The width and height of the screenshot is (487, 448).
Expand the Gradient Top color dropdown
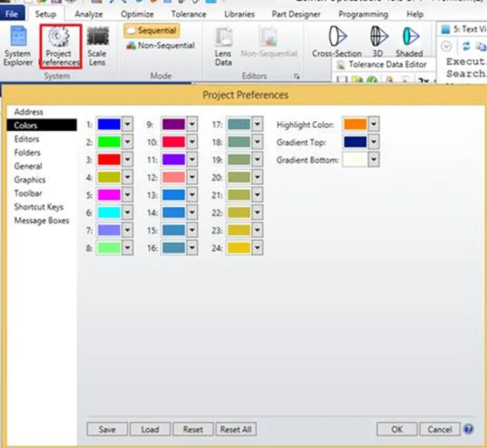coord(374,141)
